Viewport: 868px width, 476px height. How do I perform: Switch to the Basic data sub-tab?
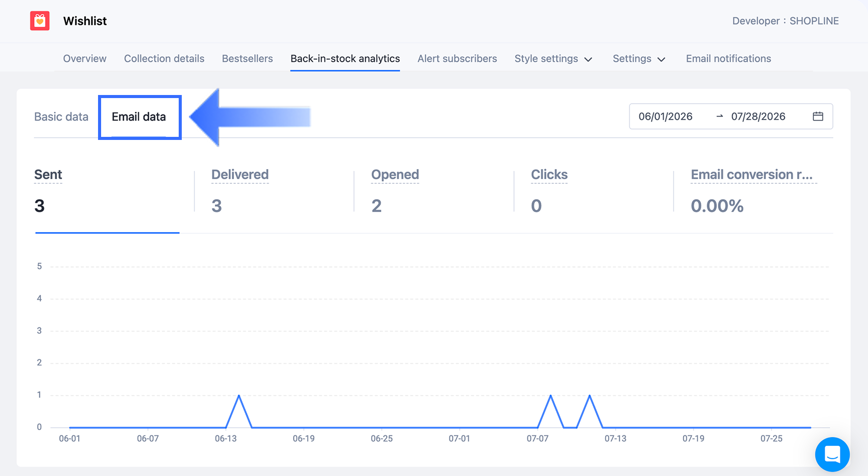[x=61, y=117]
